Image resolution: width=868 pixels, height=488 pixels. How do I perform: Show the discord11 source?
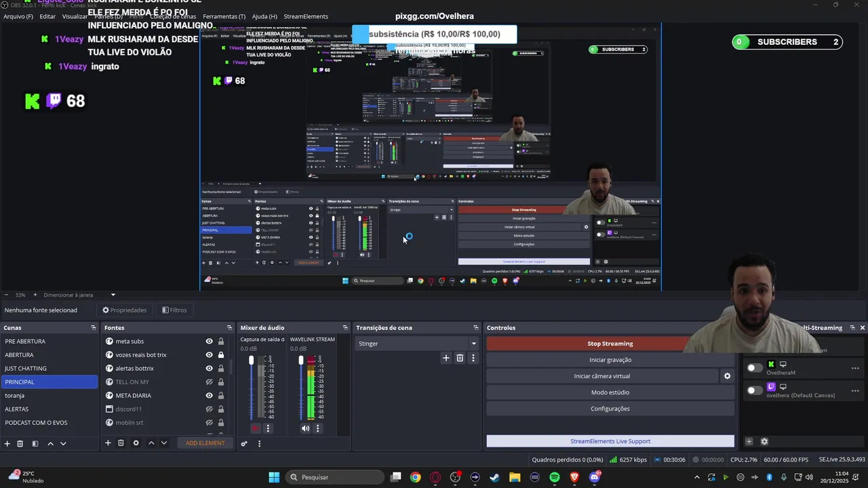[x=210, y=409]
